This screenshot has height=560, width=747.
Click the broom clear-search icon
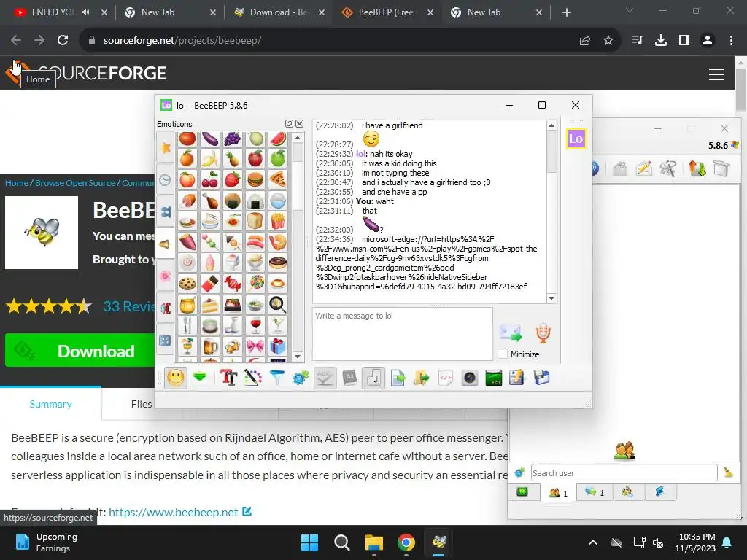click(x=728, y=472)
